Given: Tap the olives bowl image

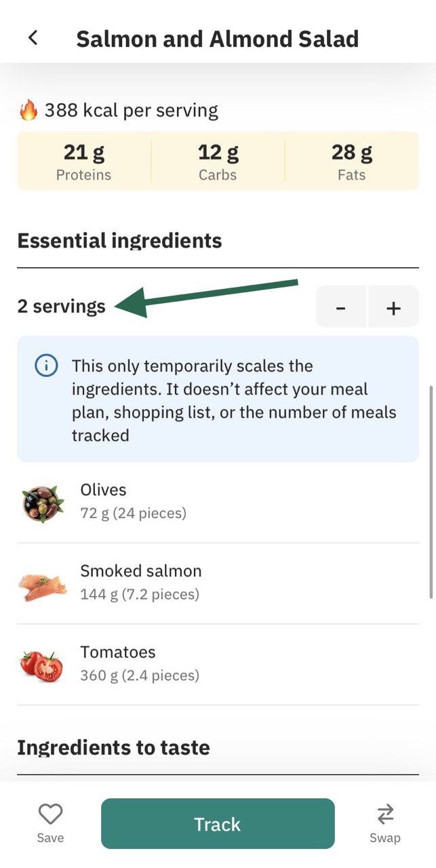Looking at the screenshot, I should [x=43, y=502].
